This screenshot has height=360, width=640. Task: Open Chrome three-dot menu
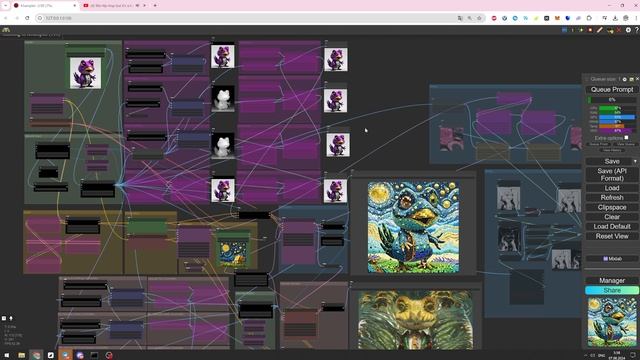click(636, 18)
